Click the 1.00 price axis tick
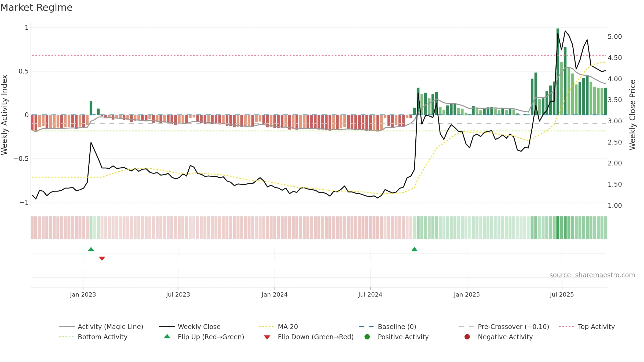 615,205
